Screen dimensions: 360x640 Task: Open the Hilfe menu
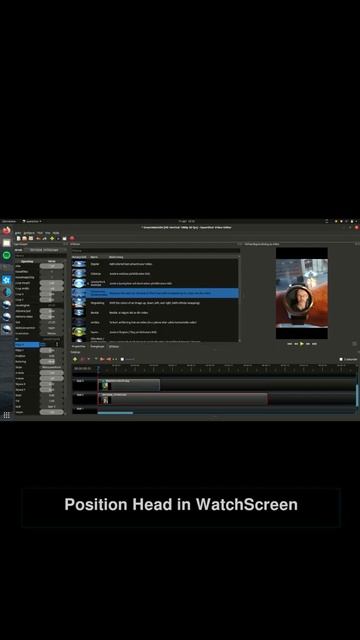(56, 233)
